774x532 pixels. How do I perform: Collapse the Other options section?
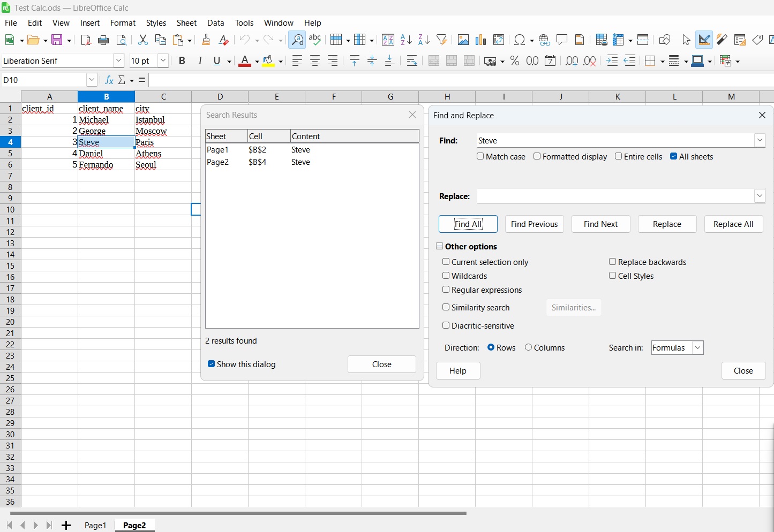click(440, 246)
